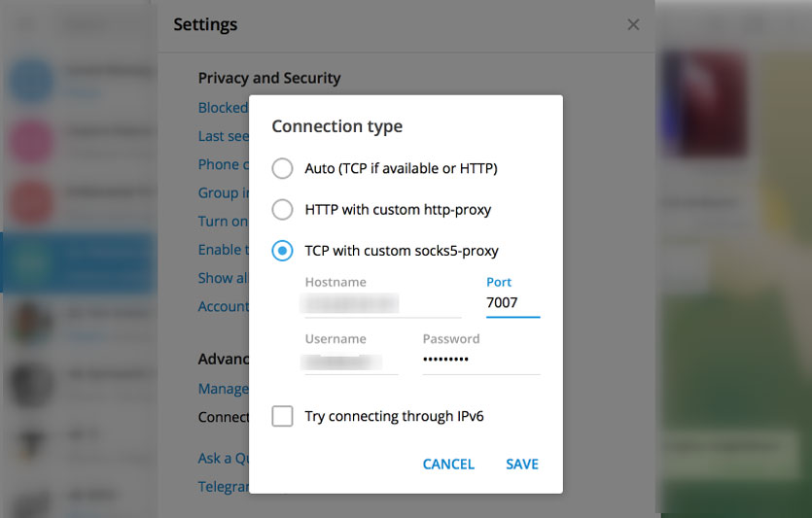Open the Last seen privacy link
812x518 pixels.
point(224,136)
